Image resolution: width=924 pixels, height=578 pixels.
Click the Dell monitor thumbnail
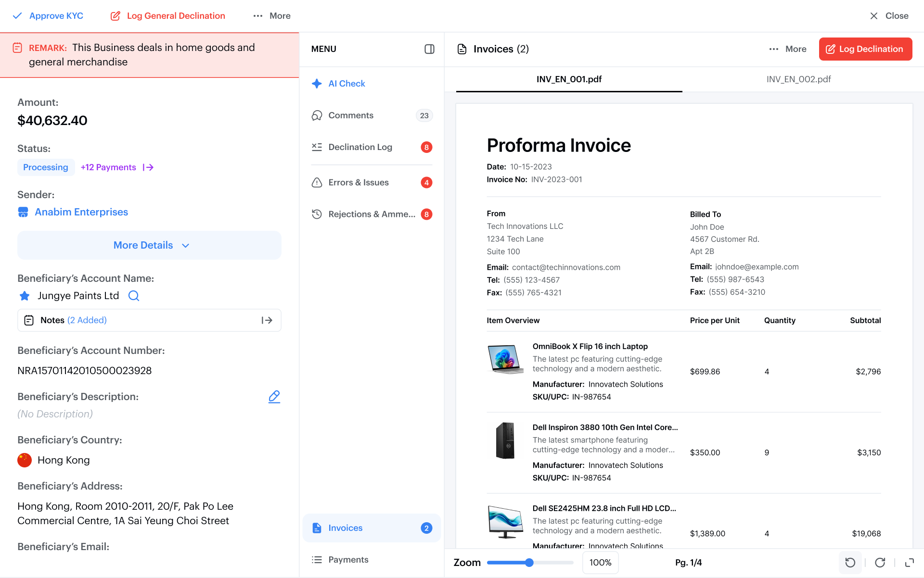pyautogui.click(x=505, y=522)
